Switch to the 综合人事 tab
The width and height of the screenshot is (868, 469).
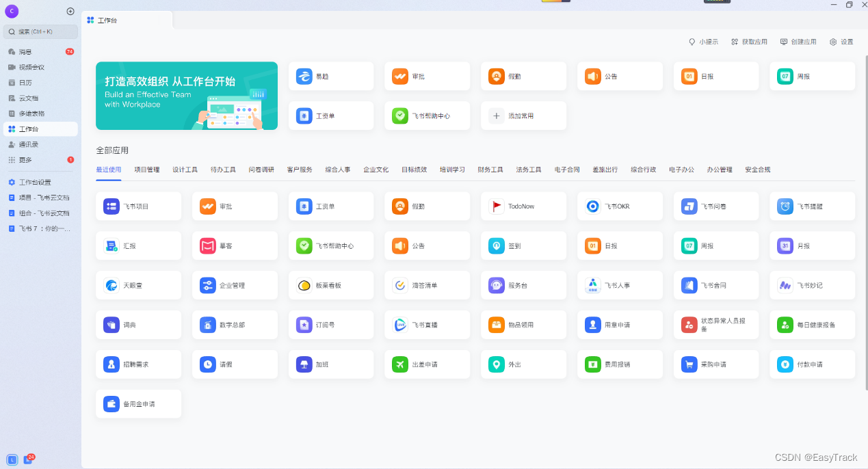(338, 170)
